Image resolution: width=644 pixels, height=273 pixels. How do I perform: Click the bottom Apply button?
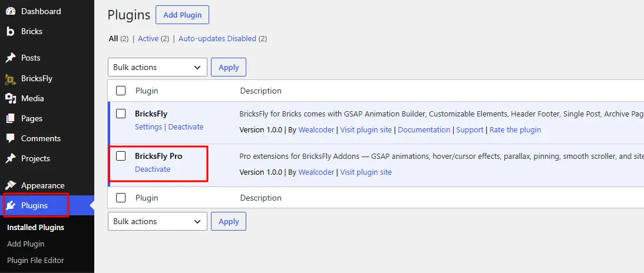[229, 221]
